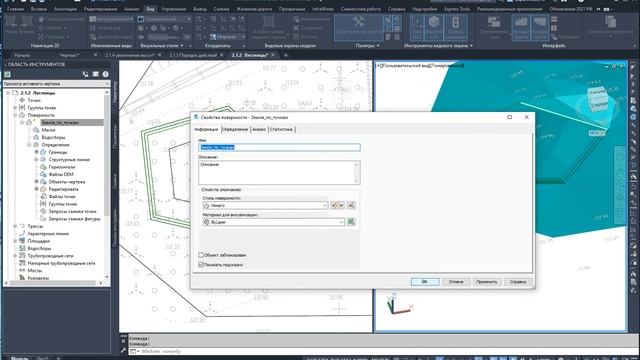Select the Information tab in the dialog
This screenshot has width=640, height=360.
[206, 129]
